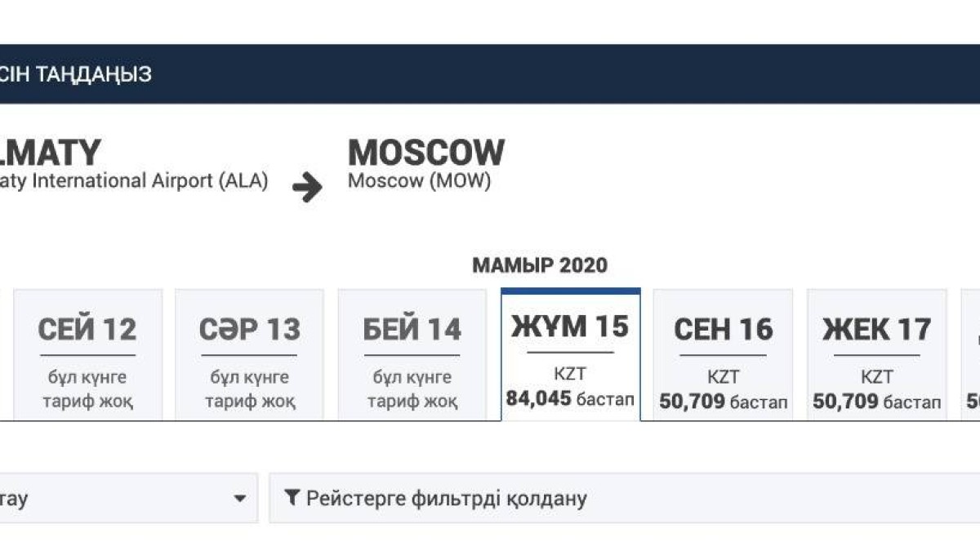Click the funnel filter icon
Image resolution: width=980 pixels, height=551 pixels.
[291, 498]
